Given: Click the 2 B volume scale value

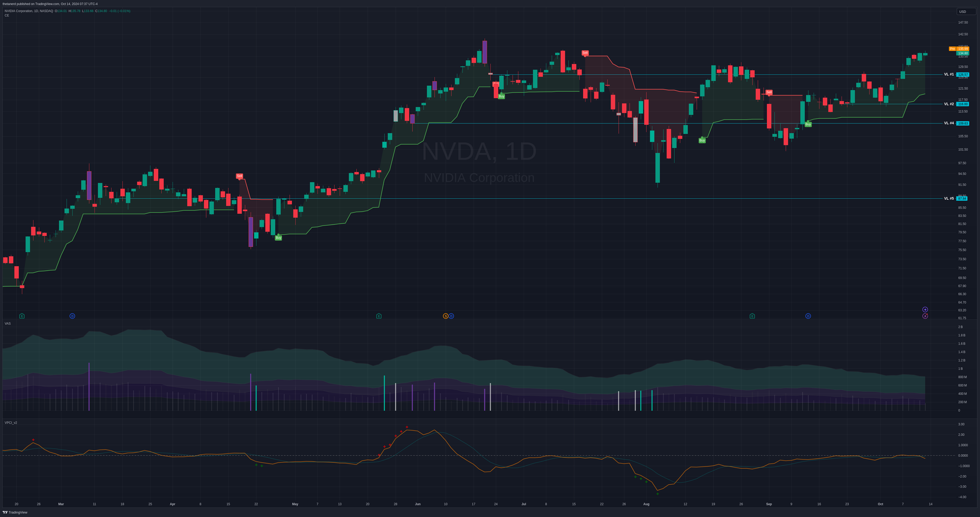Looking at the screenshot, I should 960,327.
